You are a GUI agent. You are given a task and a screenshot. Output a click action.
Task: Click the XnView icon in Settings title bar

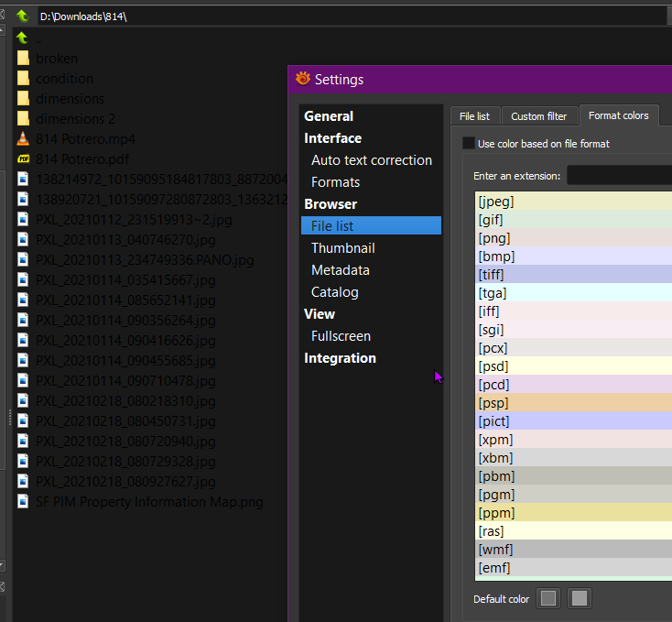pyautogui.click(x=303, y=80)
